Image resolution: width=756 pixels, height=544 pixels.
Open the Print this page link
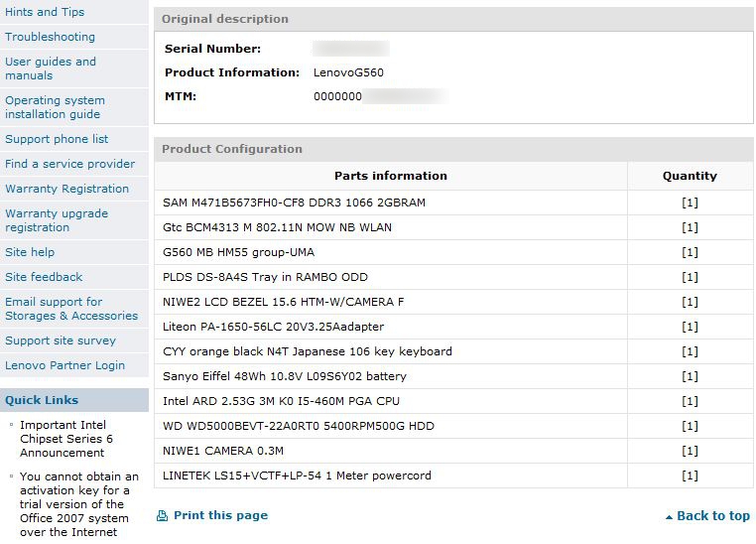coord(220,516)
